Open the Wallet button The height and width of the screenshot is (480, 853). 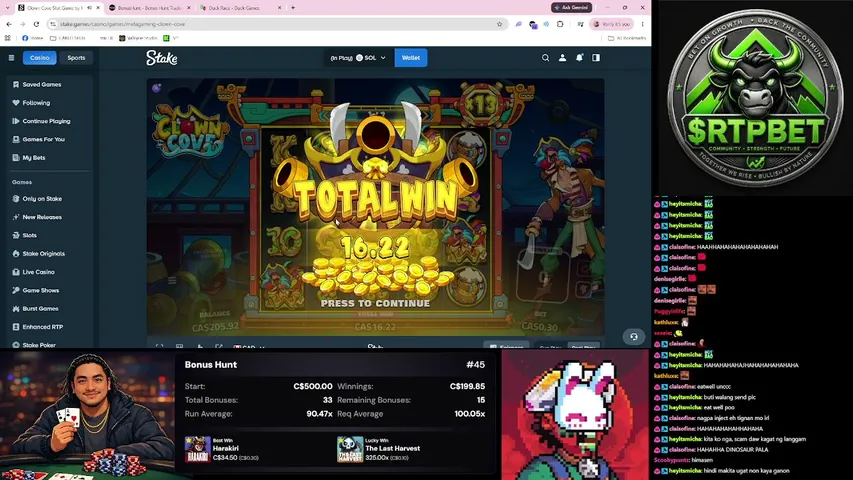pyautogui.click(x=411, y=58)
